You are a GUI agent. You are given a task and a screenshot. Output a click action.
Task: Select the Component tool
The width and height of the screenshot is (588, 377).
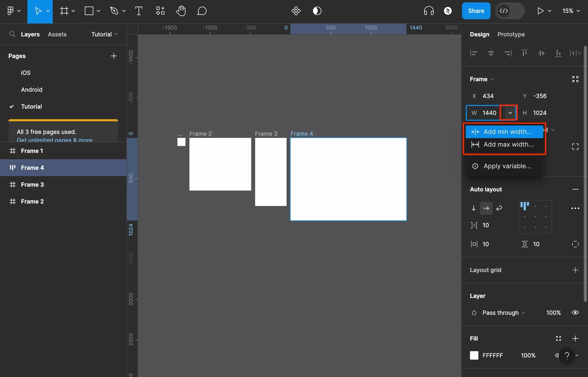[x=160, y=11]
